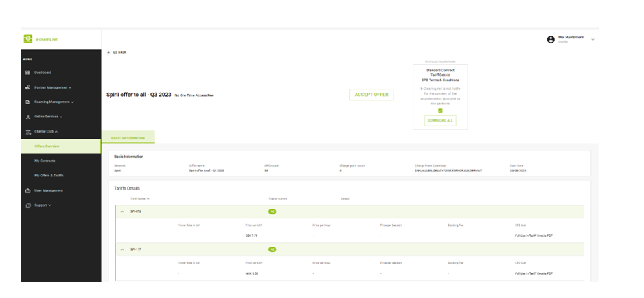Click the Max Mustermann profile name
The image size is (644, 298).
(x=571, y=37)
